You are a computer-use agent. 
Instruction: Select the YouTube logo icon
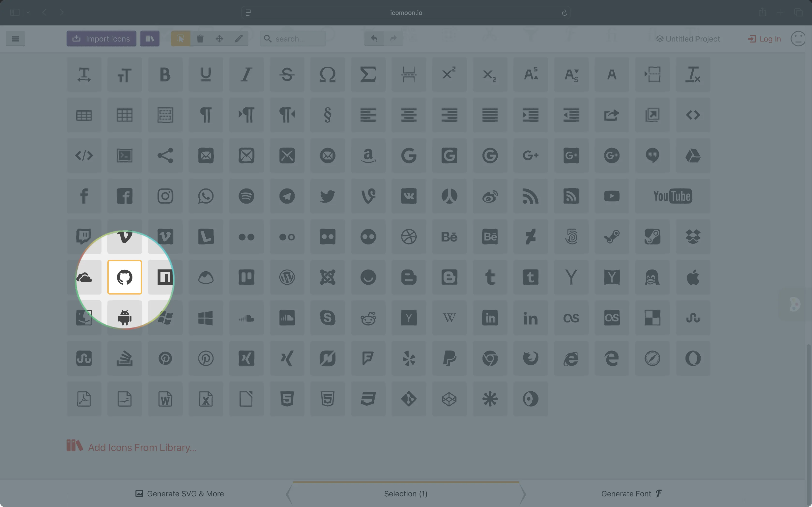pyautogui.click(x=672, y=196)
